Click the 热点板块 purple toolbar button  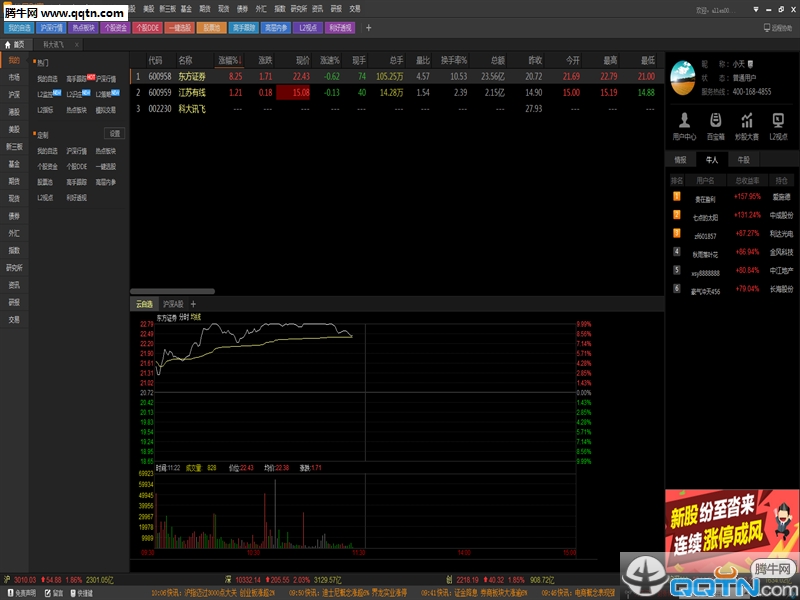(83, 28)
